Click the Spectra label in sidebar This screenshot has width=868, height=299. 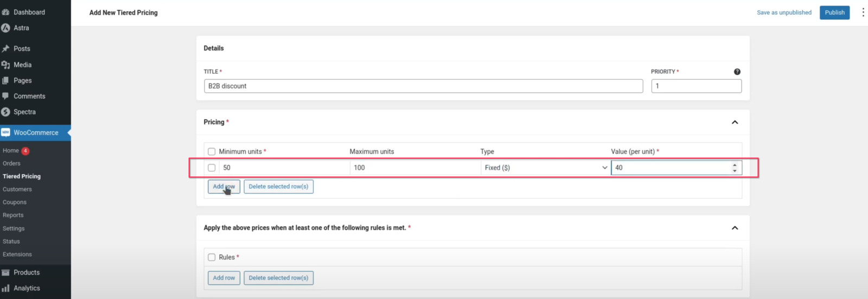24,112
